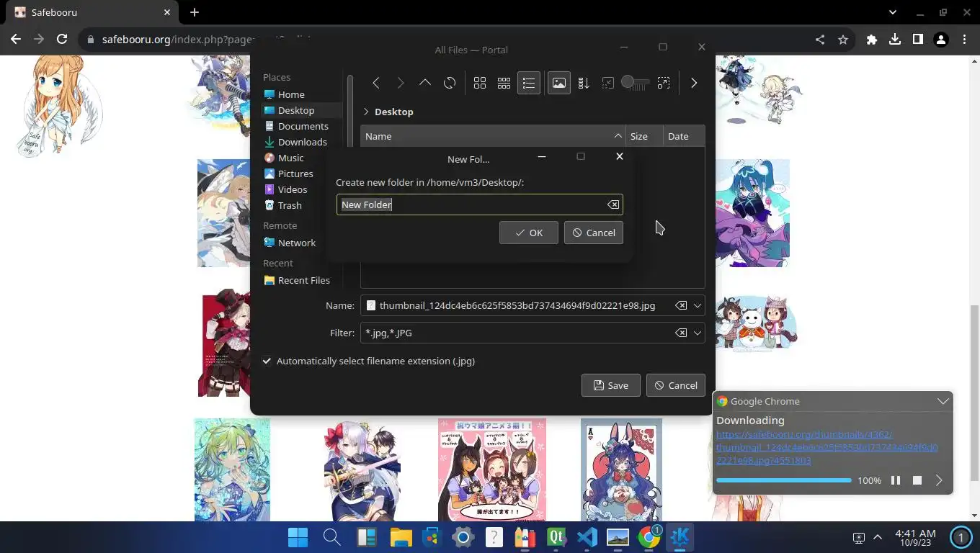Open Downloads in Places sidebar

coord(301,142)
